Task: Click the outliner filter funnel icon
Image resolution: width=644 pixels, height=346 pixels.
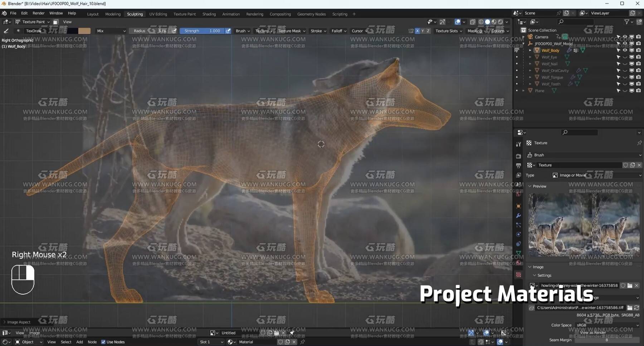Action: 626,22
